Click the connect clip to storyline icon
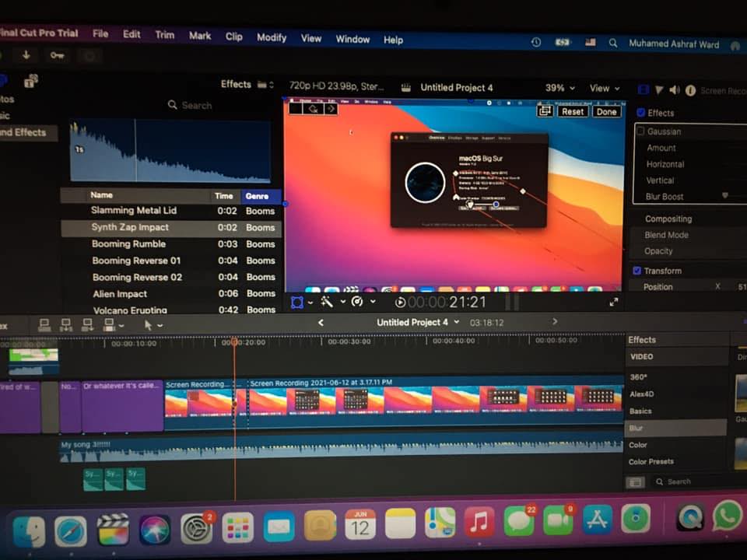Screen dimensions: 747x560 coord(44,325)
